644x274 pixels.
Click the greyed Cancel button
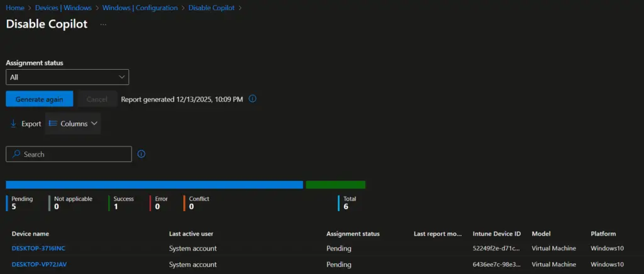[x=97, y=99]
